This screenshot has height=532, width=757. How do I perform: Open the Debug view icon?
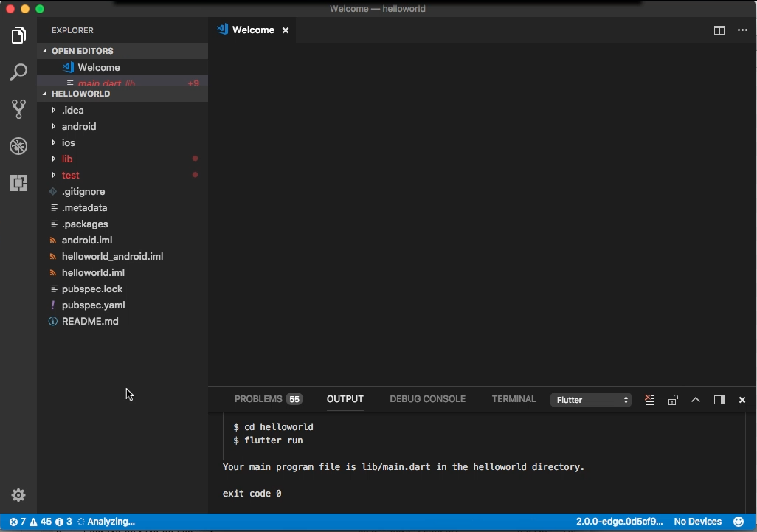pos(18,146)
